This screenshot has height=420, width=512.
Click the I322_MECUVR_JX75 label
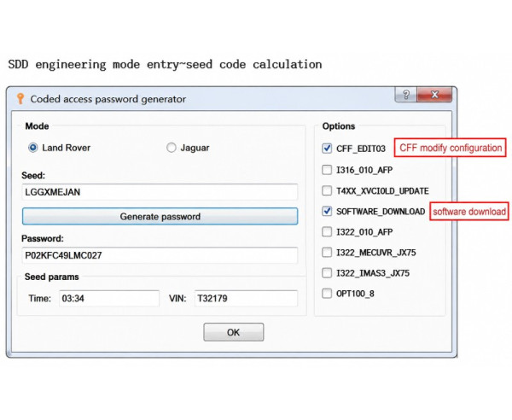coord(376,253)
